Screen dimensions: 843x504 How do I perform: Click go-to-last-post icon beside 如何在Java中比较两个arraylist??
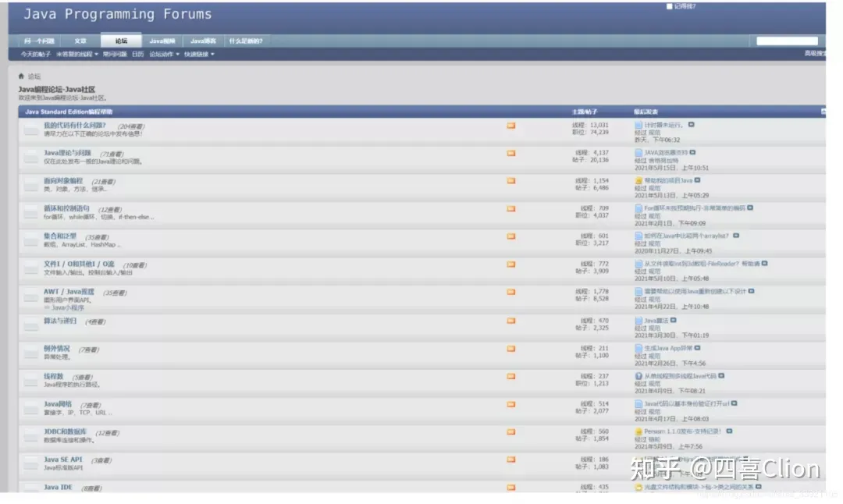click(736, 236)
